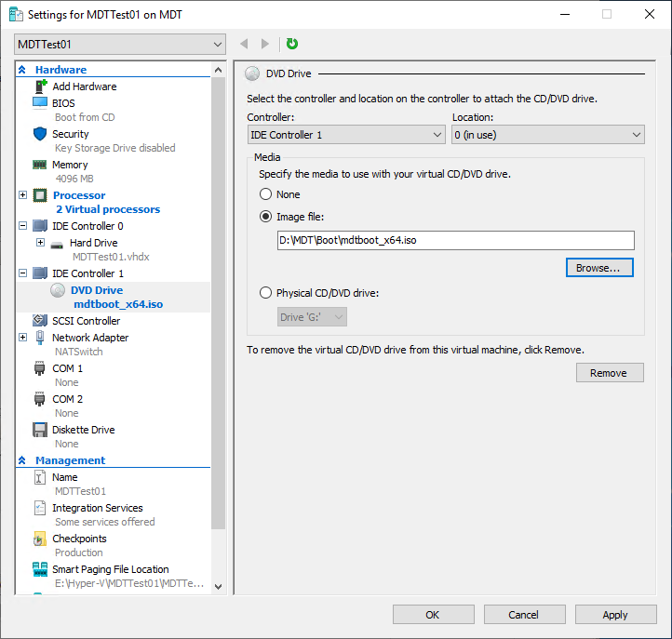Viewport: 672px width, 639px height.
Task: Expand the Network Adapter tree node
Action: 22,337
